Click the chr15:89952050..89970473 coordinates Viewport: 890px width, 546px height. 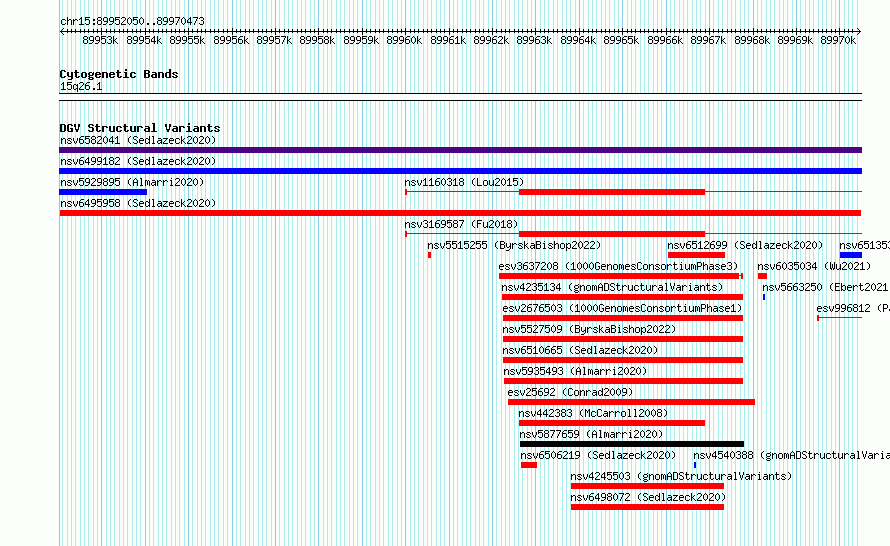click(x=132, y=21)
